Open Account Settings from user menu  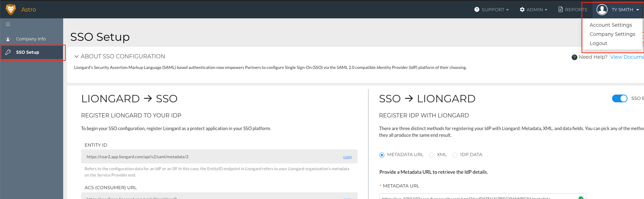[x=611, y=25]
